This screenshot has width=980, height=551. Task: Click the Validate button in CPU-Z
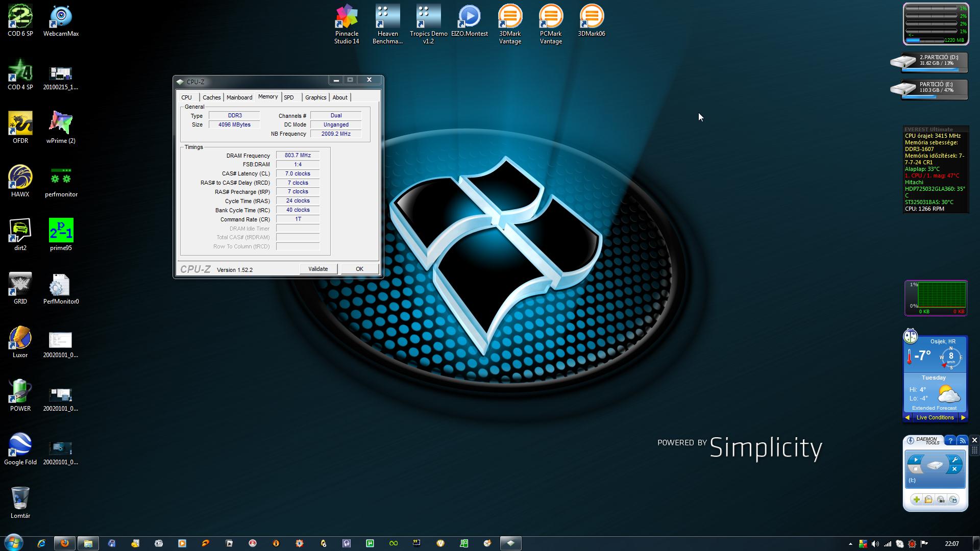pos(318,269)
